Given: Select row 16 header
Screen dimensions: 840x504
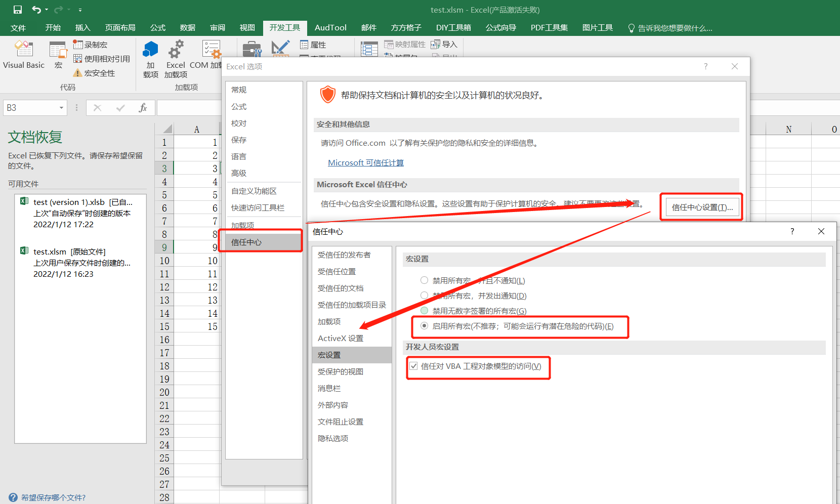Looking at the screenshot, I should pyautogui.click(x=164, y=340).
